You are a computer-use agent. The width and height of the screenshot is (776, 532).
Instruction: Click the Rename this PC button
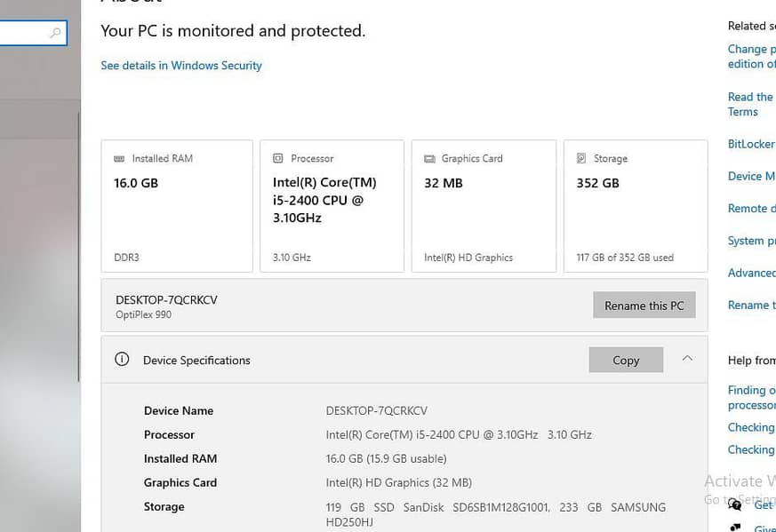[644, 305]
